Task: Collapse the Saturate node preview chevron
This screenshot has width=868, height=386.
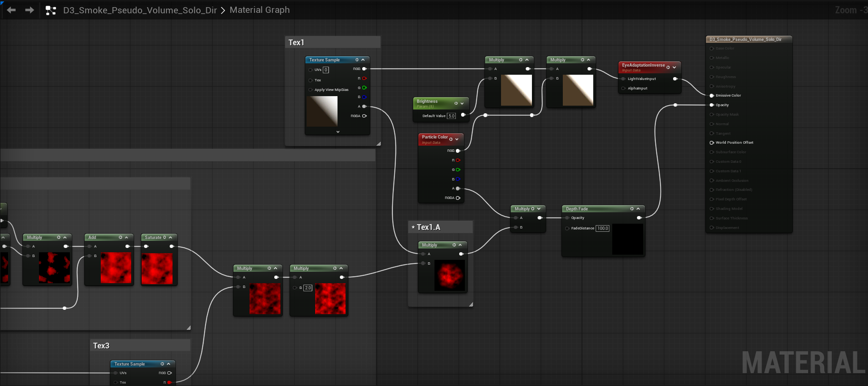Action: tap(170, 238)
